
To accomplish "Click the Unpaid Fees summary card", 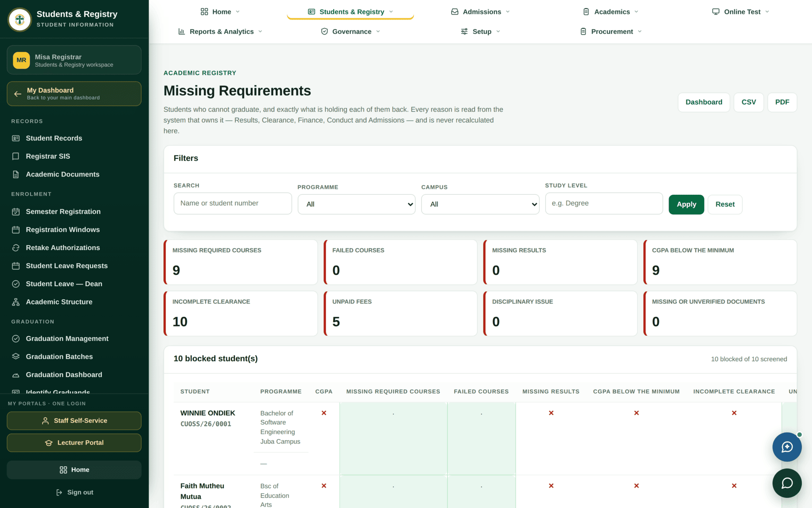I will click(401, 314).
